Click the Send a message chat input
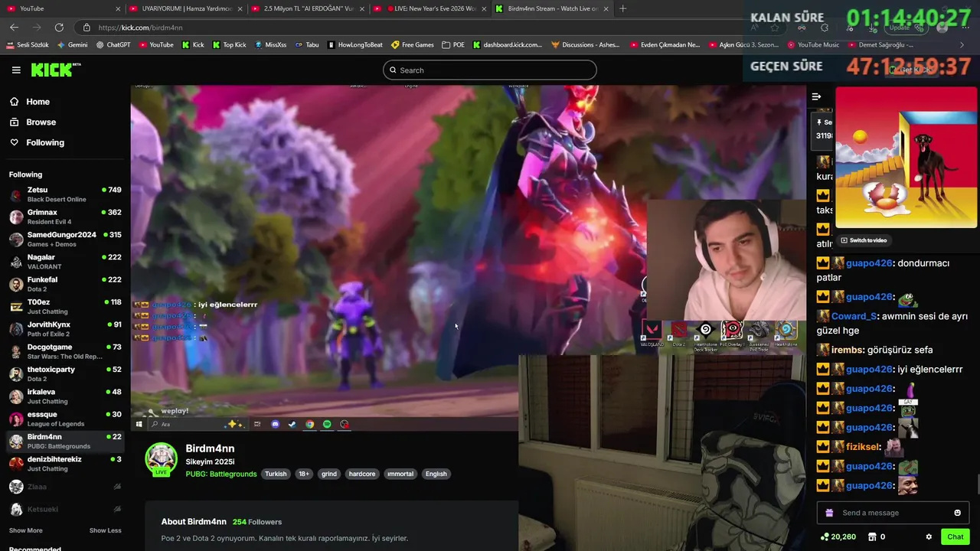The image size is (980, 551). tap(892, 513)
